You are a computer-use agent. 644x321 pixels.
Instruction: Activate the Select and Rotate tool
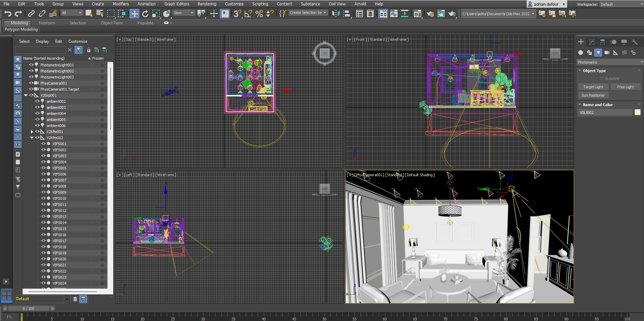[145, 13]
